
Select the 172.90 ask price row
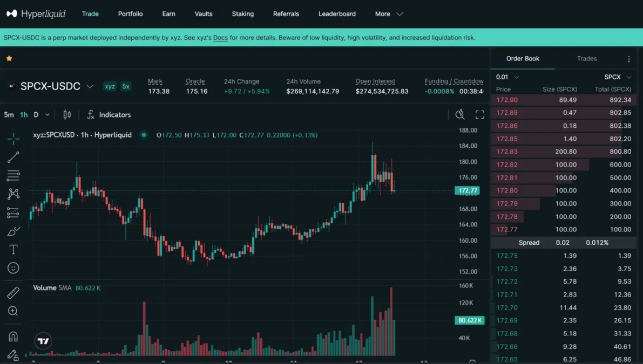[x=564, y=100]
